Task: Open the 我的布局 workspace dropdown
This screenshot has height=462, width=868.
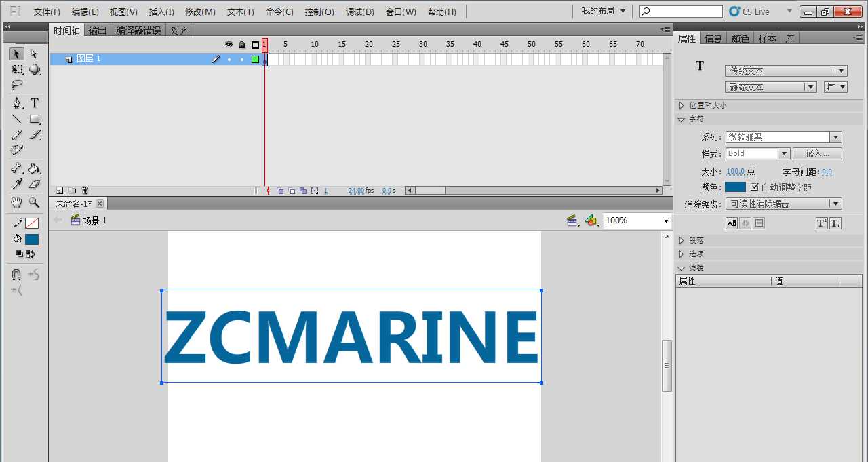Action: 603,11
